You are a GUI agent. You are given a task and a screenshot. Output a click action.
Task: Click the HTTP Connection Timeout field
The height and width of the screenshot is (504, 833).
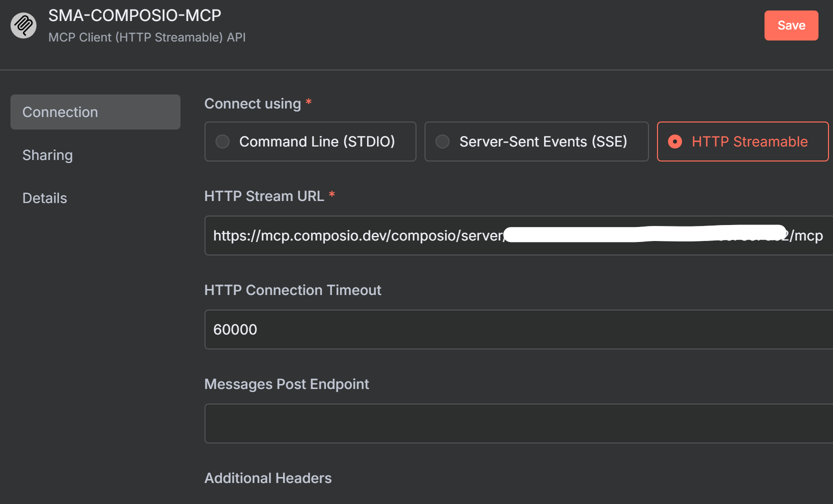click(518, 329)
